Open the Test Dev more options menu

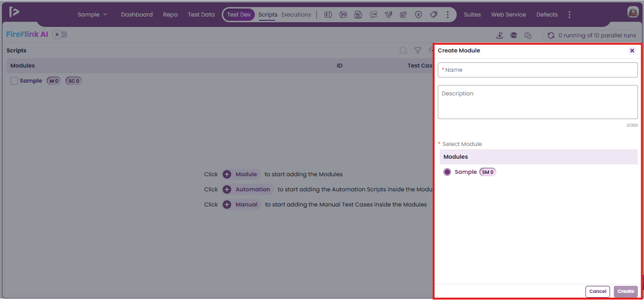coord(448,15)
